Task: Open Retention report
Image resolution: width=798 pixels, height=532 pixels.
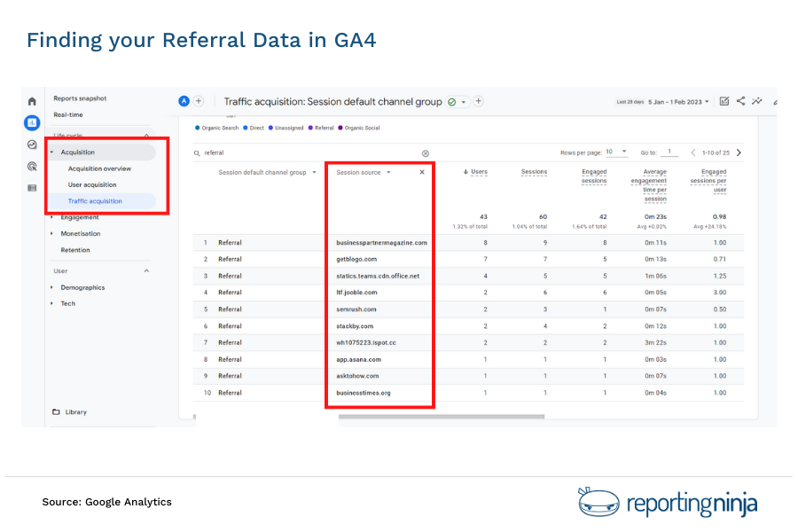Action: (75, 250)
